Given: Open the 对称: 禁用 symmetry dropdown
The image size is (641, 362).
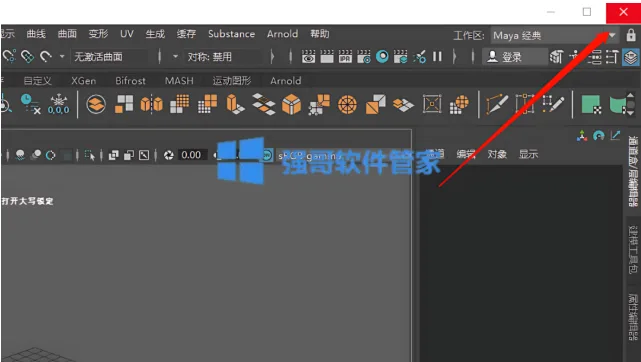Looking at the screenshot, I should (223, 57).
